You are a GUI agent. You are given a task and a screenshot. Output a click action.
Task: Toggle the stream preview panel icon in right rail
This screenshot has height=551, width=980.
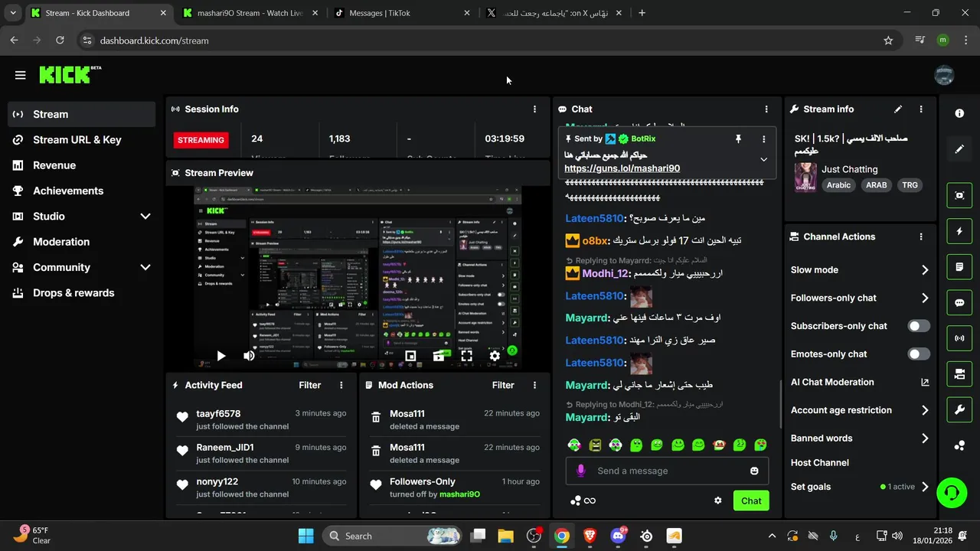coord(959,195)
